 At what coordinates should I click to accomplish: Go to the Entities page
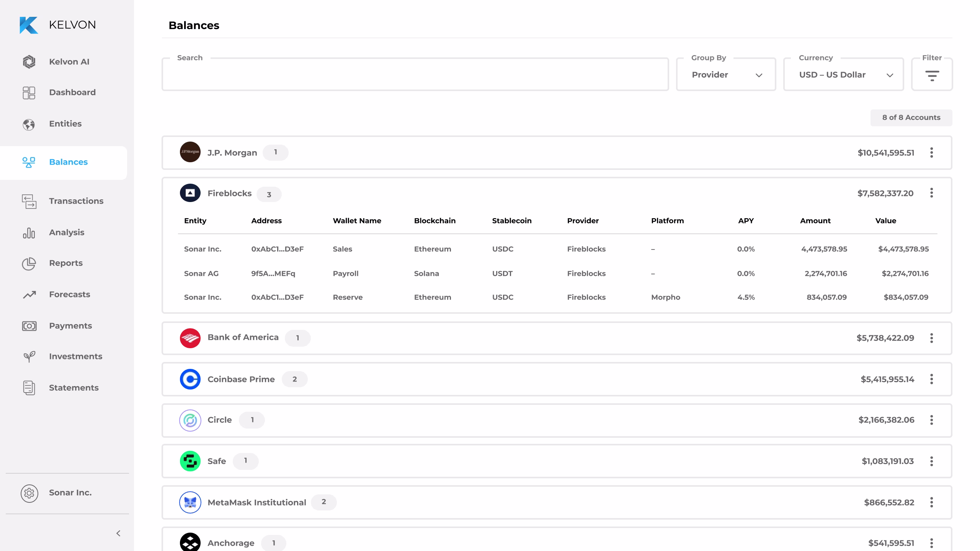click(x=65, y=124)
